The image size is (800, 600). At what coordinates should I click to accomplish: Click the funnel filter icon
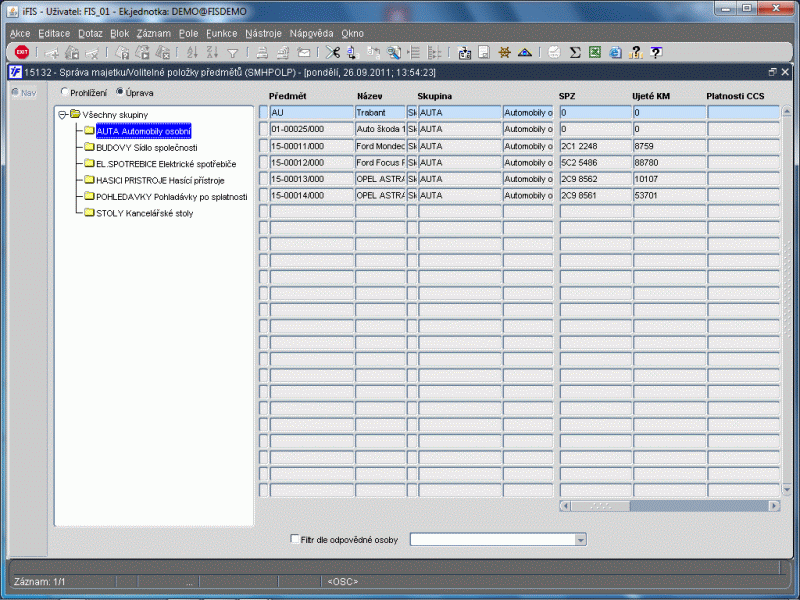pyautogui.click(x=232, y=53)
